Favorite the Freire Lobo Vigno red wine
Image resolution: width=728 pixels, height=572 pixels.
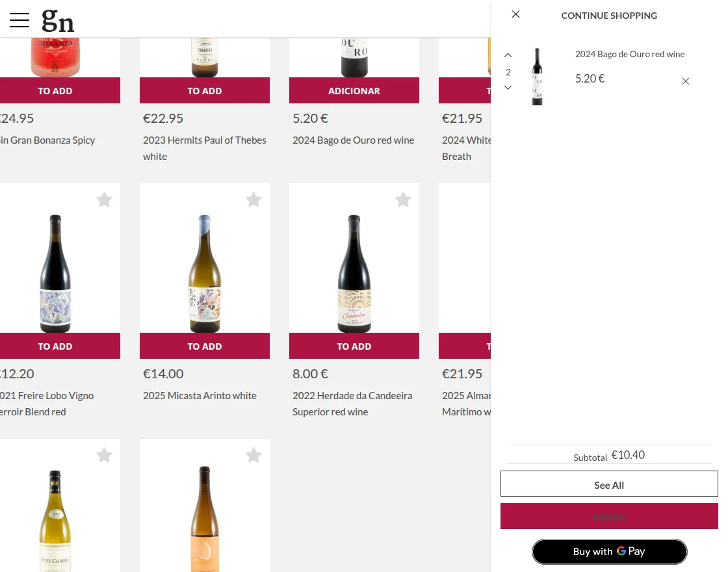(x=104, y=200)
